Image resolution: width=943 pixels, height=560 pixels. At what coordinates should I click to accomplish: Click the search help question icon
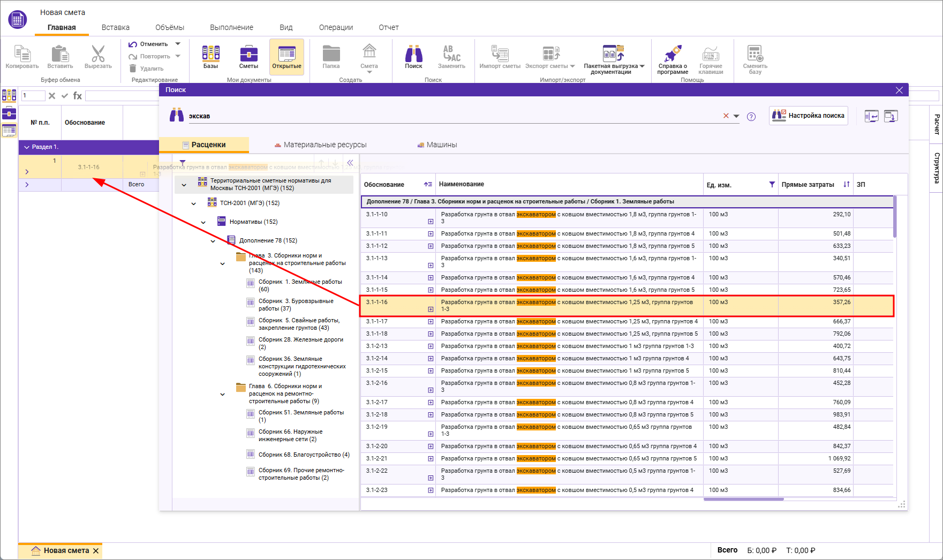751,117
